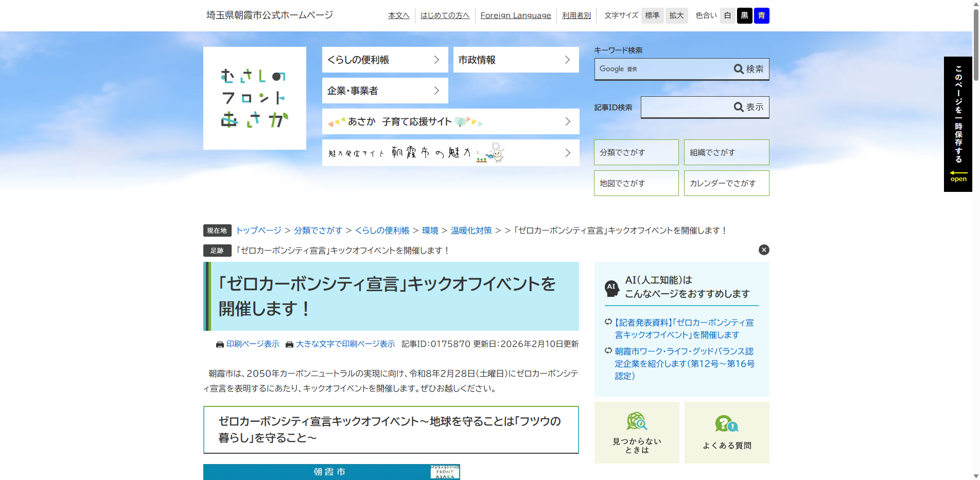Enable 拡大 text size
Image resolution: width=980 pixels, height=480 pixels.
pos(676,15)
